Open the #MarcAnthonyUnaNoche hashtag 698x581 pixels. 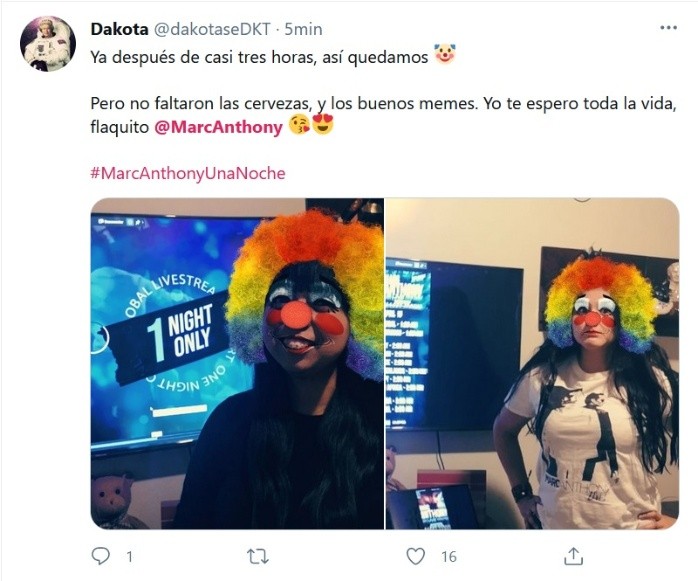(187, 173)
